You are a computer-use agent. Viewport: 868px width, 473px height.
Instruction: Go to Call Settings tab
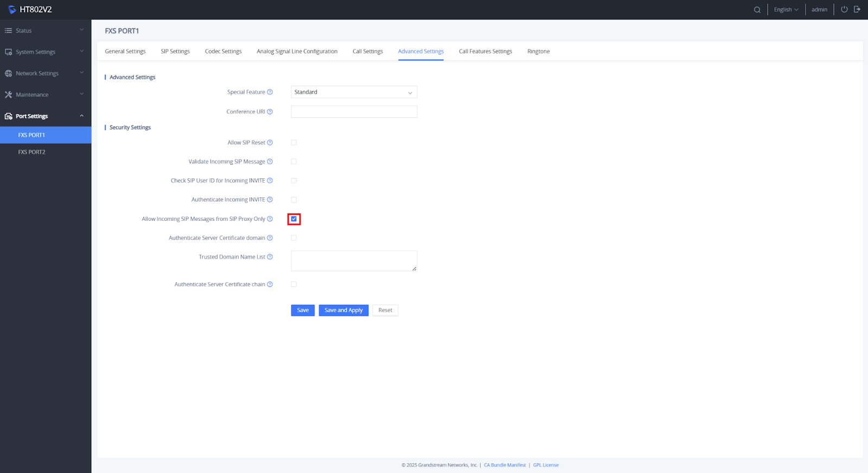click(x=368, y=52)
